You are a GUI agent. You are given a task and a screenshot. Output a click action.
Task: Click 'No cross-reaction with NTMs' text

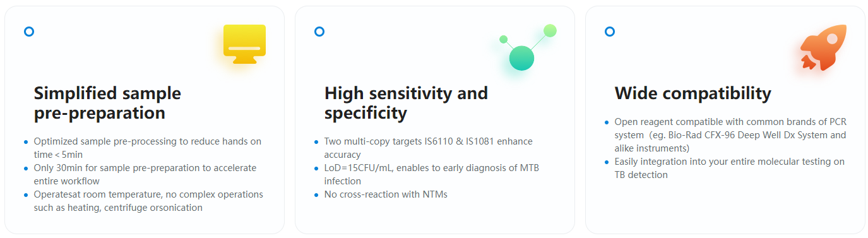pos(386,194)
